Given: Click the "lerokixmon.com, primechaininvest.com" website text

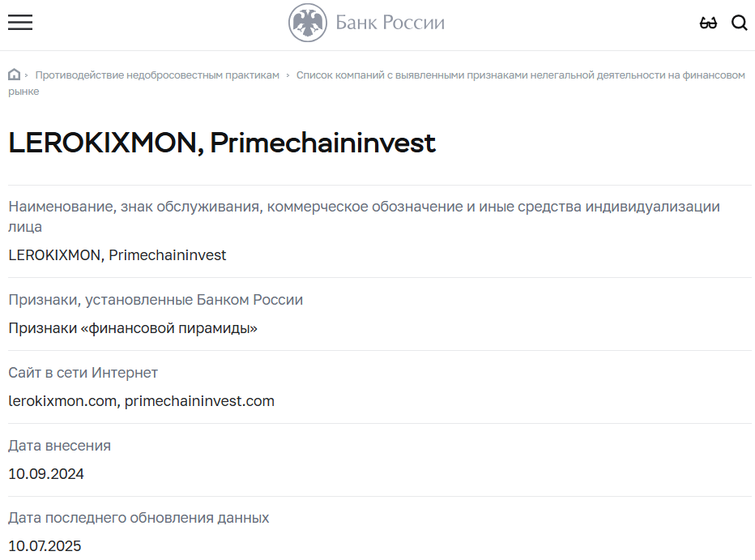Looking at the screenshot, I should click(141, 401).
